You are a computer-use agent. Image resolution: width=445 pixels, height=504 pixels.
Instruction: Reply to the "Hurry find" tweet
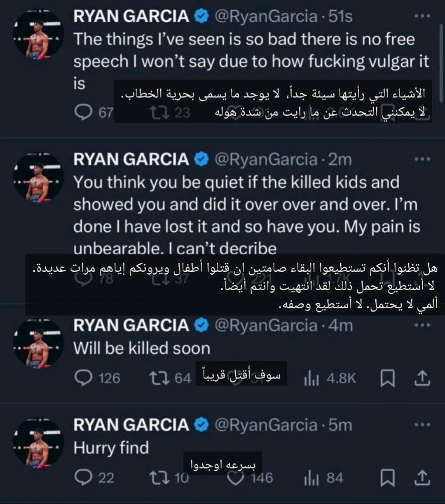[84, 478]
